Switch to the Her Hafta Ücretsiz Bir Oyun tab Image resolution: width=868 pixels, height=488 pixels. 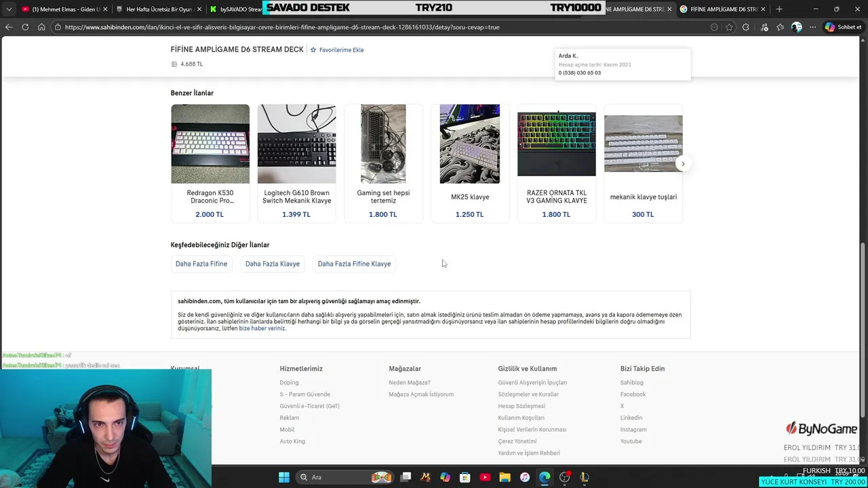pyautogui.click(x=159, y=9)
